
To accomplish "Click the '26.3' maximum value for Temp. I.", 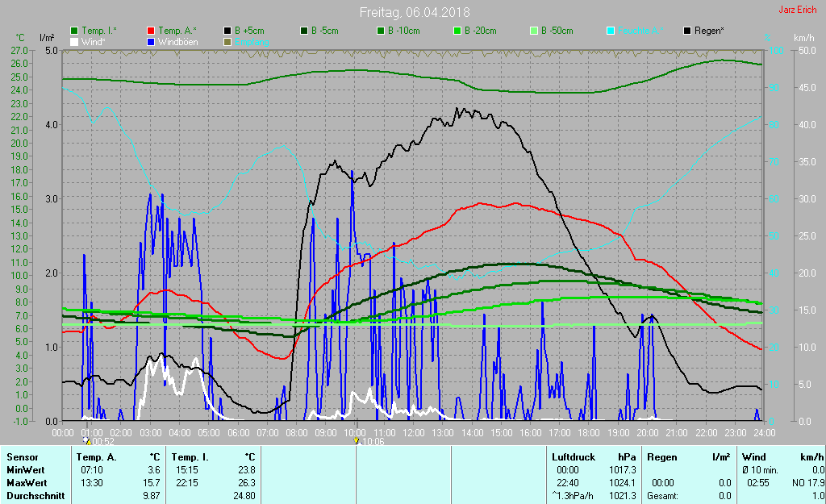I will pos(246,483).
